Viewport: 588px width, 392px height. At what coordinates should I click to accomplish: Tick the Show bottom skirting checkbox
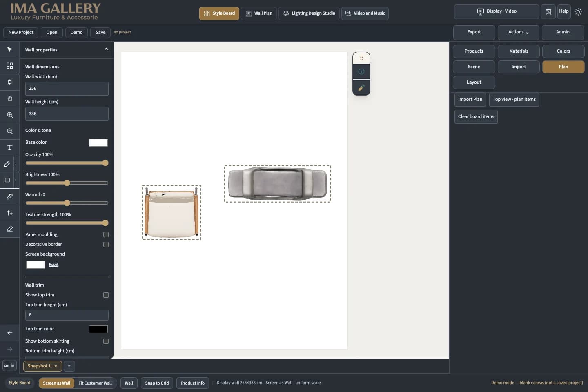pos(106,341)
